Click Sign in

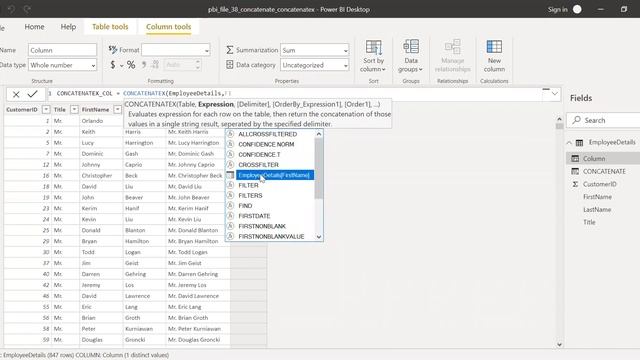(557, 9)
